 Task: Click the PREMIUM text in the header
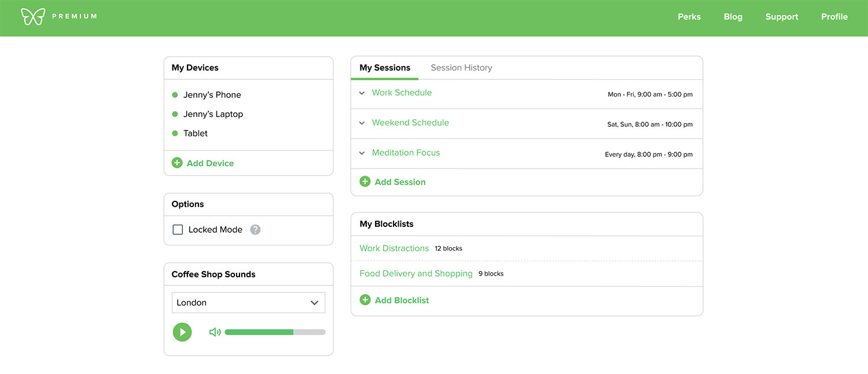point(74,16)
